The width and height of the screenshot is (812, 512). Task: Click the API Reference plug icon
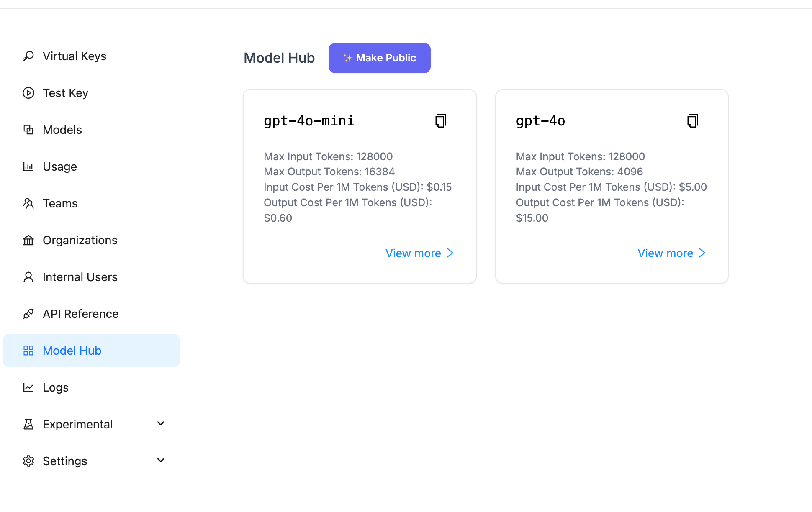[28, 314]
